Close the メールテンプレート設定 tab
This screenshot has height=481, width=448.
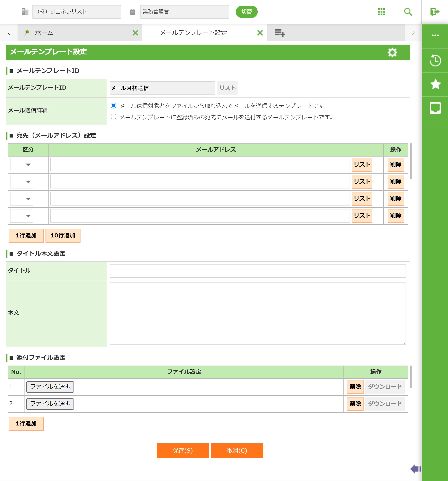260,33
